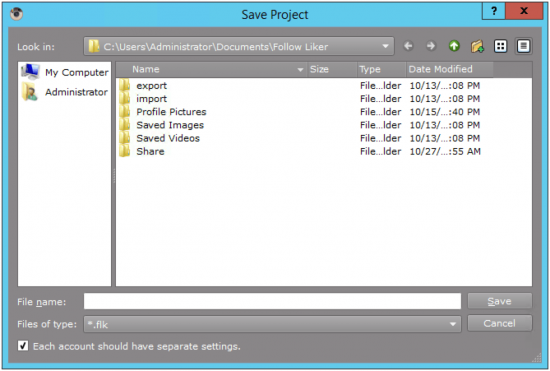Click the app icon in title bar
Screen dimensions: 550x371
click(x=16, y=14)
